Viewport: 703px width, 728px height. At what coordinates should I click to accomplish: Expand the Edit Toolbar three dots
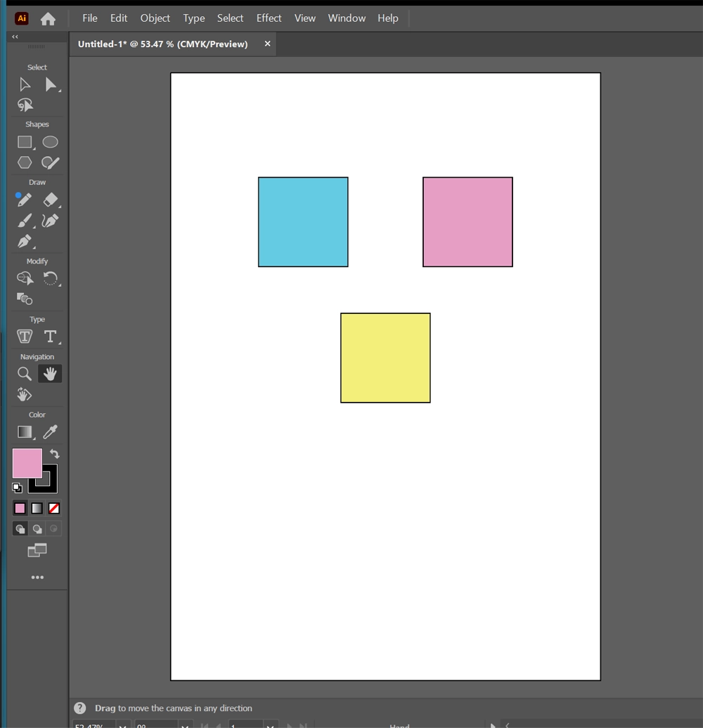[x=37, y=577]
